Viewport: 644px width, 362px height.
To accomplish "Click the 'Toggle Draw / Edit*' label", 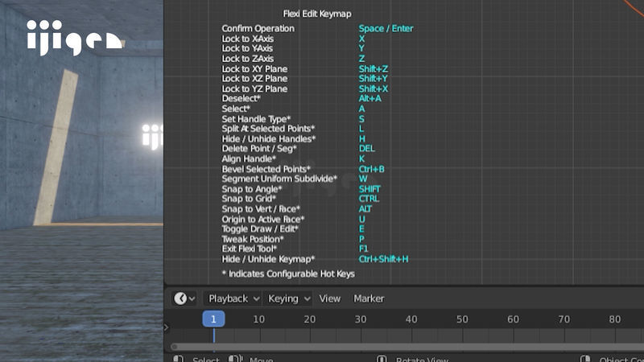I will pyautogui.click(x=260, y=229).
